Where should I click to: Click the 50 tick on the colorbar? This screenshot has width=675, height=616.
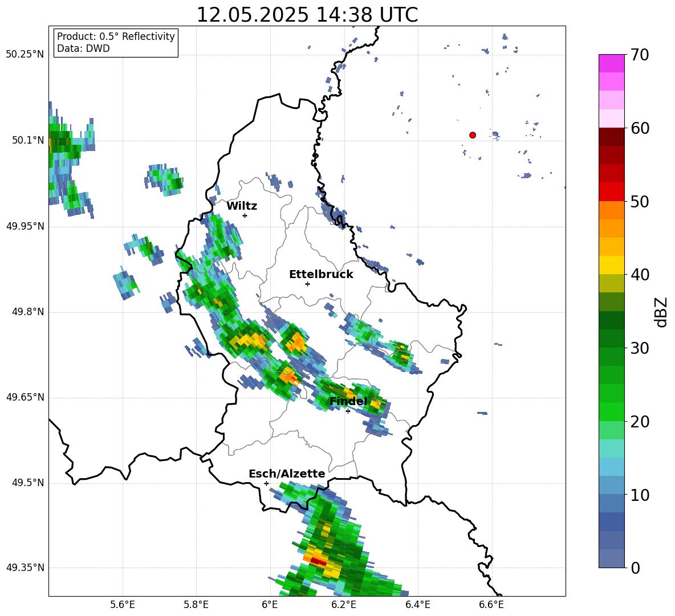[639, 201]
